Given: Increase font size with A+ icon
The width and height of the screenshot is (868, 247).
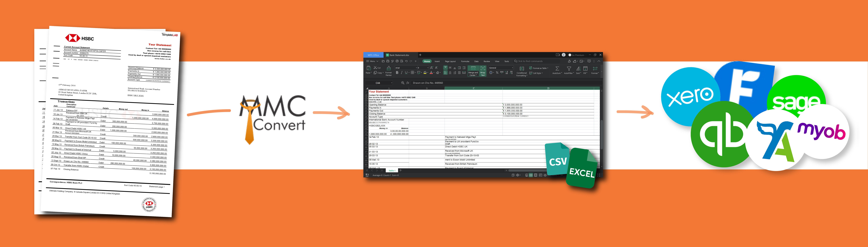Looking at the screenshot, I should click(432, 68).
